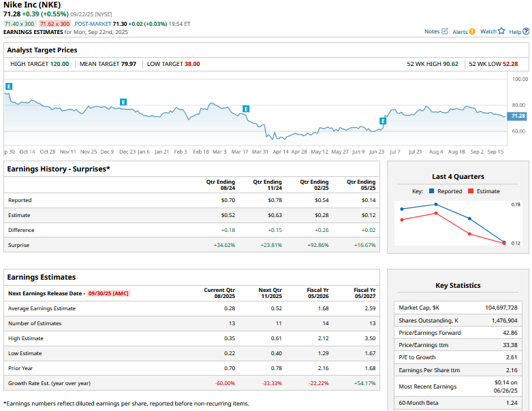Click the 71.28 price tag on chart axis
This screenshot has width=532, height=411.
tap(518, 116)
